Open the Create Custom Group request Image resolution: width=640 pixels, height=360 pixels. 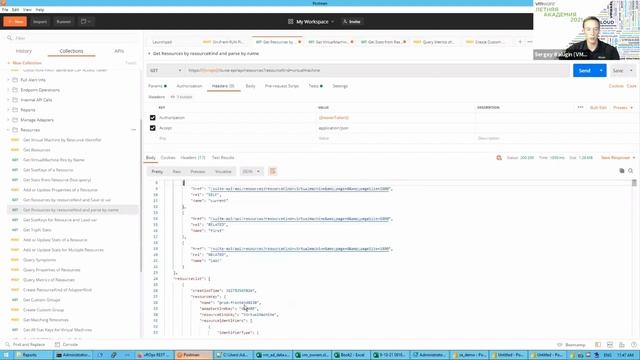[x=43, y=310]
